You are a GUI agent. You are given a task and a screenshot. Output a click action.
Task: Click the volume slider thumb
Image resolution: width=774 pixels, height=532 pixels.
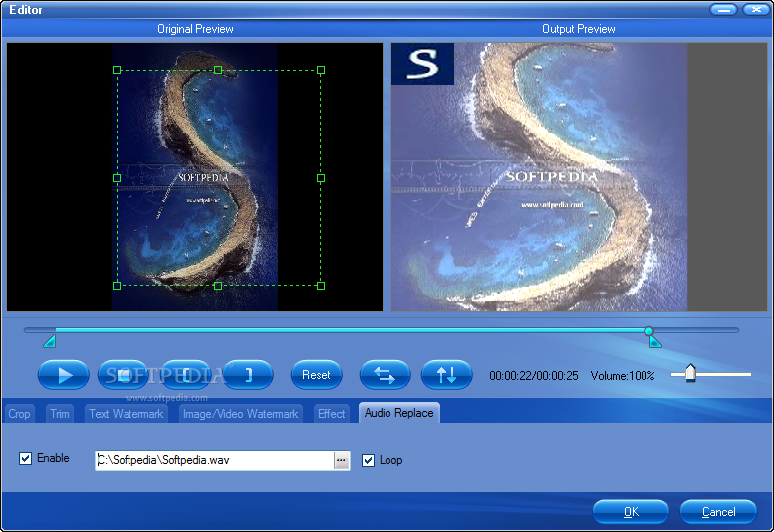point(690,373)
